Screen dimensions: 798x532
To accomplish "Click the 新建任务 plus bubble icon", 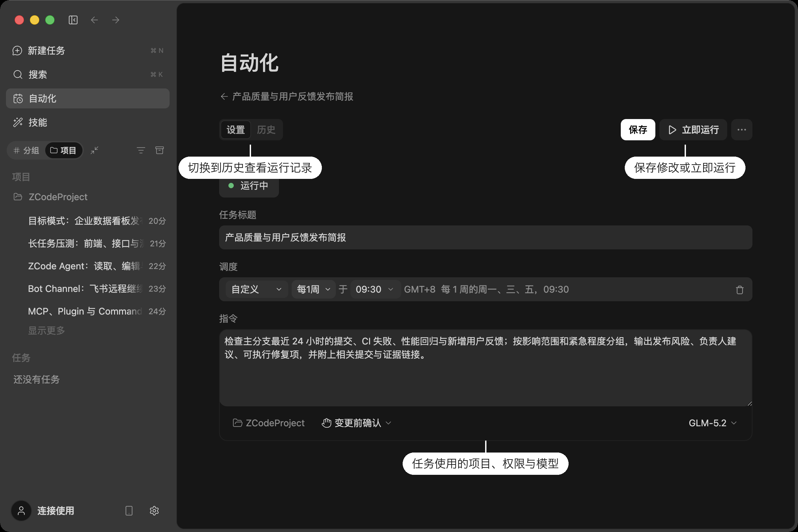I will tap(17, 51).
